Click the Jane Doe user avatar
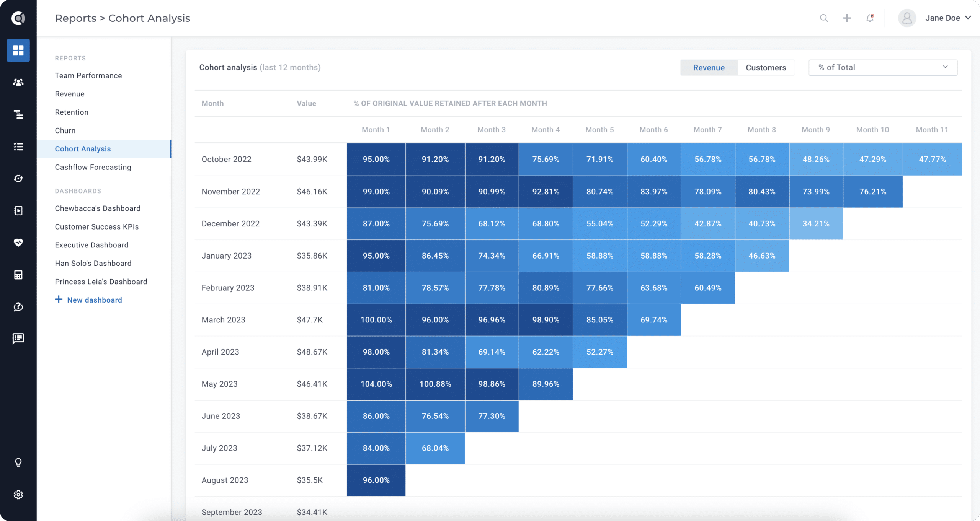The height and width of the screenshot is (521, 980). (x=907, y=18)
